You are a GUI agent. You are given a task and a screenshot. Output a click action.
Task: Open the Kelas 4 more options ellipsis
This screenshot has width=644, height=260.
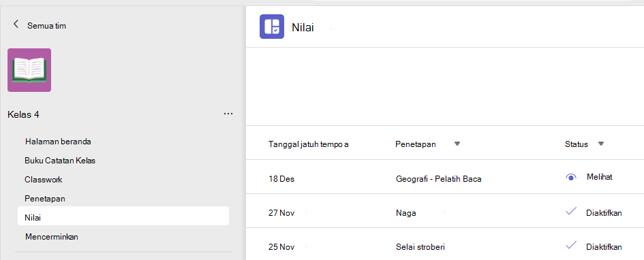[228, 114]
